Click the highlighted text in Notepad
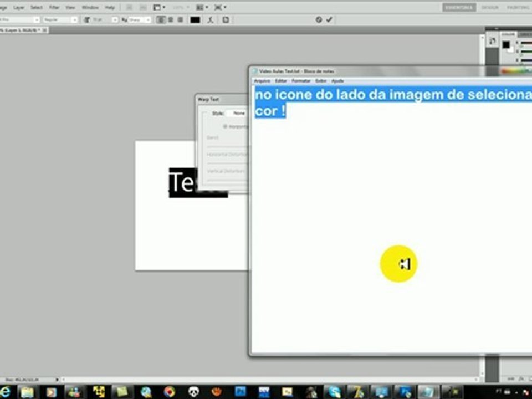The width and height of the screenshot is (532, 399). pos(393,103)
